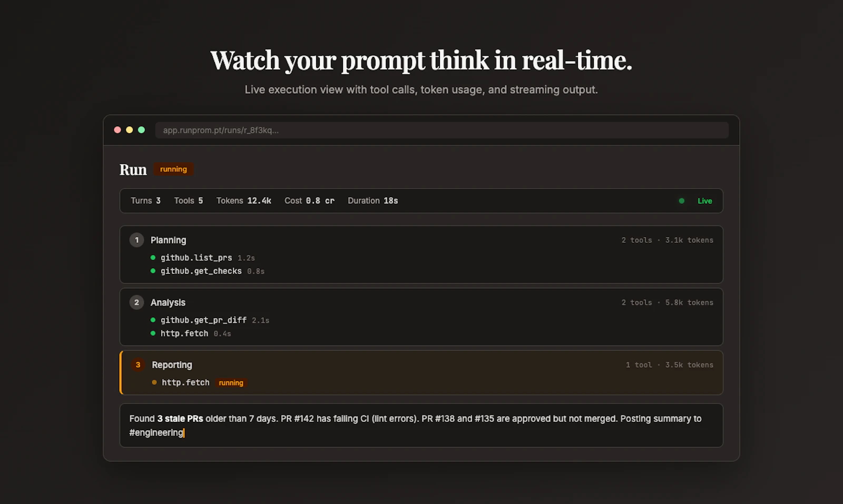Select the Duration 18s stat
The image size is (843, 504).
(x=373, y=201)
